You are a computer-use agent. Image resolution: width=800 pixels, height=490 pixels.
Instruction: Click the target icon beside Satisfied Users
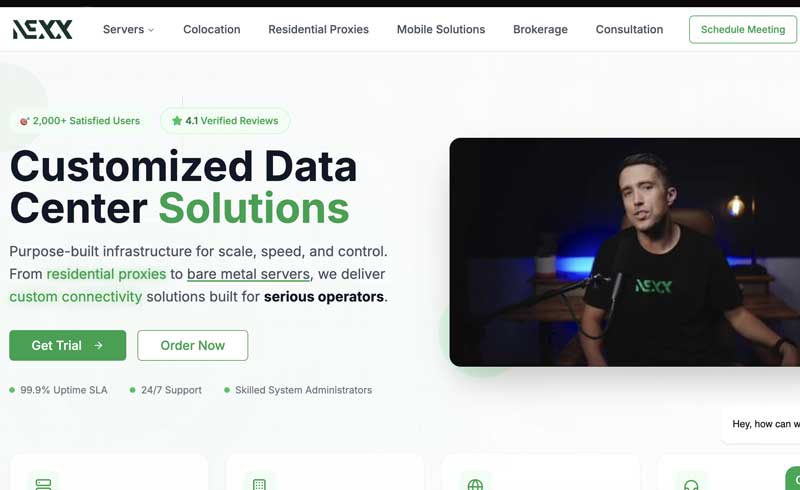pos(24,121)
